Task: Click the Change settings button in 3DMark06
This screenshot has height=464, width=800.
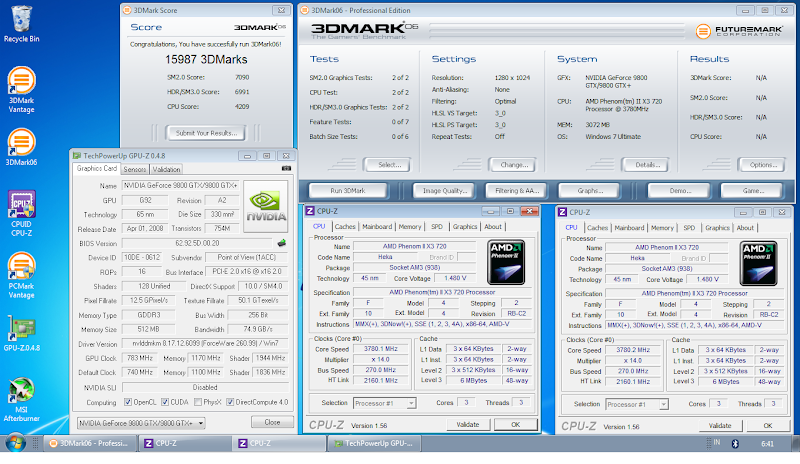Action: pos(514,165)
